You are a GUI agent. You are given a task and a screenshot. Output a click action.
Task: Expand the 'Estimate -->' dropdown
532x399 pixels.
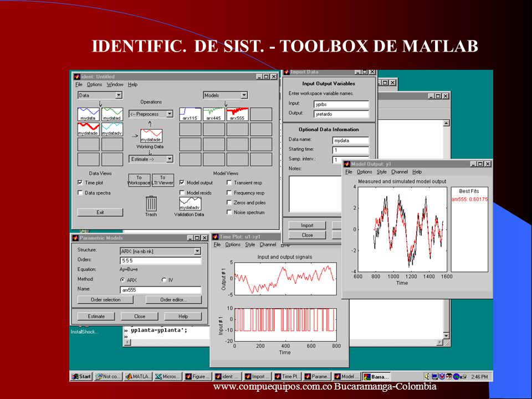coord(151,159)
